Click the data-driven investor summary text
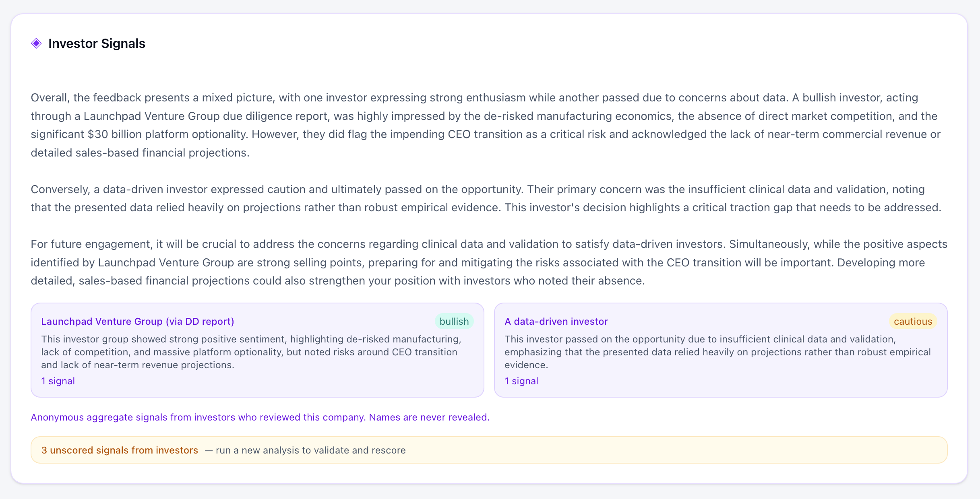The image size is (980, 499). coord(717,352)
